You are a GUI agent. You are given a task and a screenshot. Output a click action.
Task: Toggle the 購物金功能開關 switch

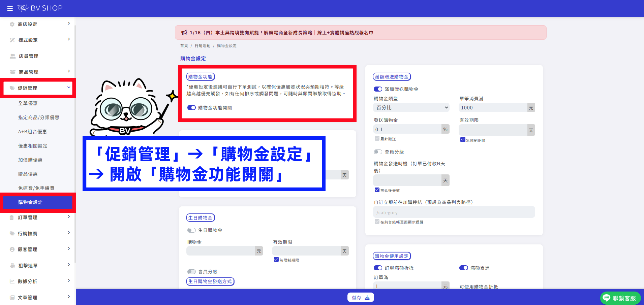click(191, 108)
